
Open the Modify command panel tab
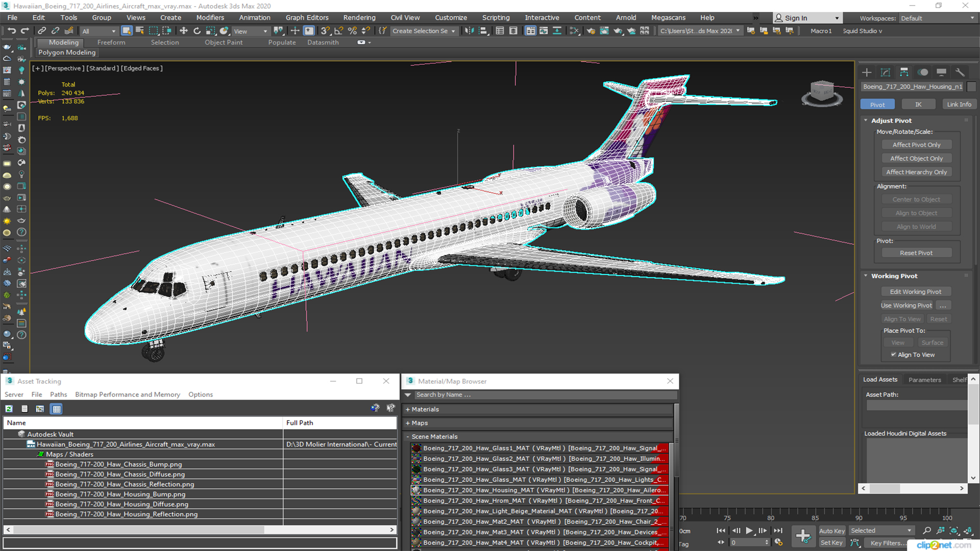[886, 72]
